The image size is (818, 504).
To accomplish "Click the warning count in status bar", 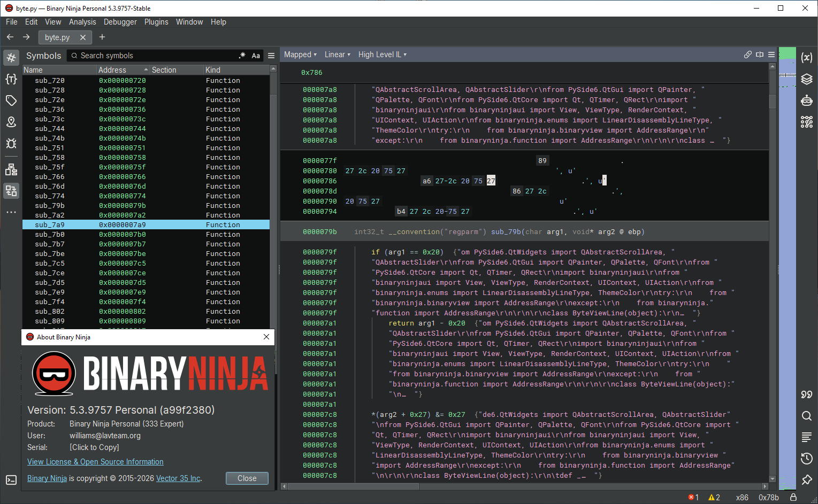I will 714,497.
